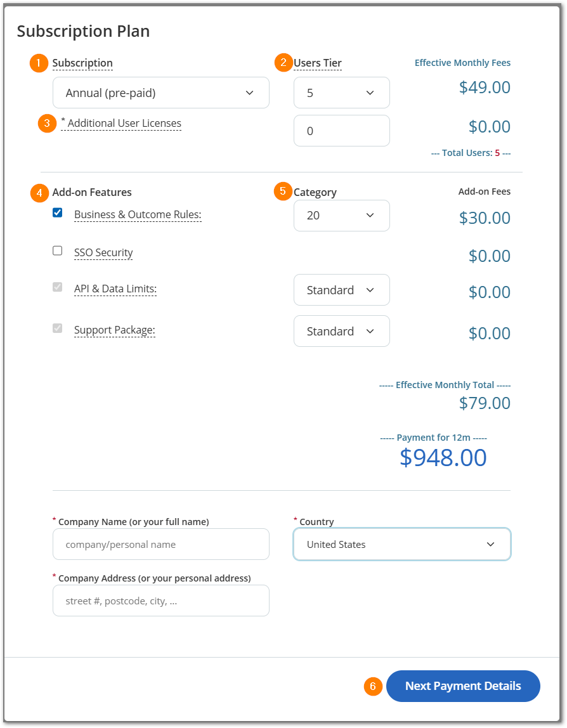This screenshot has height=728, width=567.
Task: Uncheck Business & Outcome Rules checkbox
Action: [x=58, y=213]
